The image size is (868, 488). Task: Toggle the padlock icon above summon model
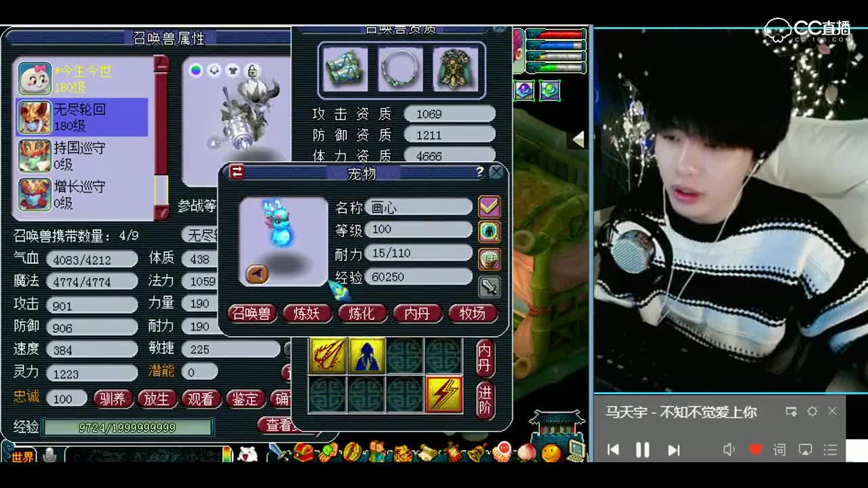pyautogui.click(x=252, y=70)
